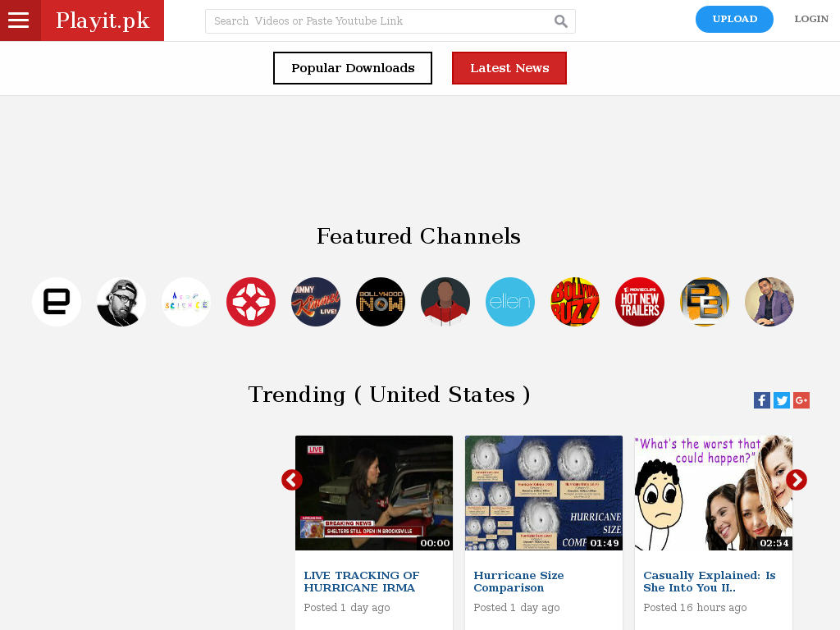Open the IGN red crosshair channel
840x630 pixels.
pyautogui.click(x=251, y=302)
